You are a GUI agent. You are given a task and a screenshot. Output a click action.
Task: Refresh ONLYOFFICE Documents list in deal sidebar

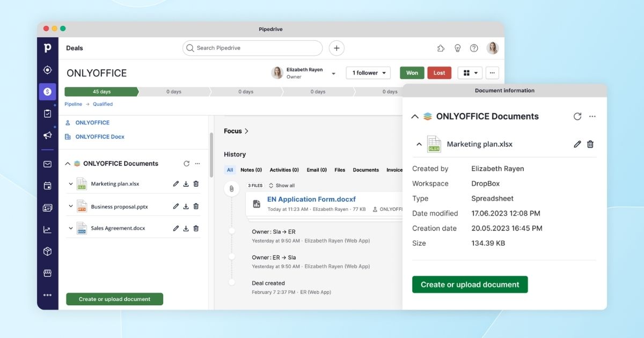(x=186, y=164)
